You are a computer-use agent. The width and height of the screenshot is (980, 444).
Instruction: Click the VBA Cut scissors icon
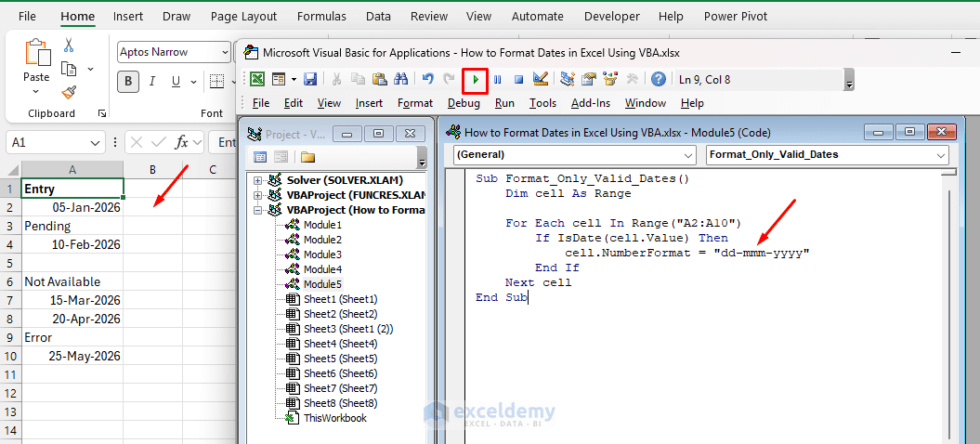337,80
